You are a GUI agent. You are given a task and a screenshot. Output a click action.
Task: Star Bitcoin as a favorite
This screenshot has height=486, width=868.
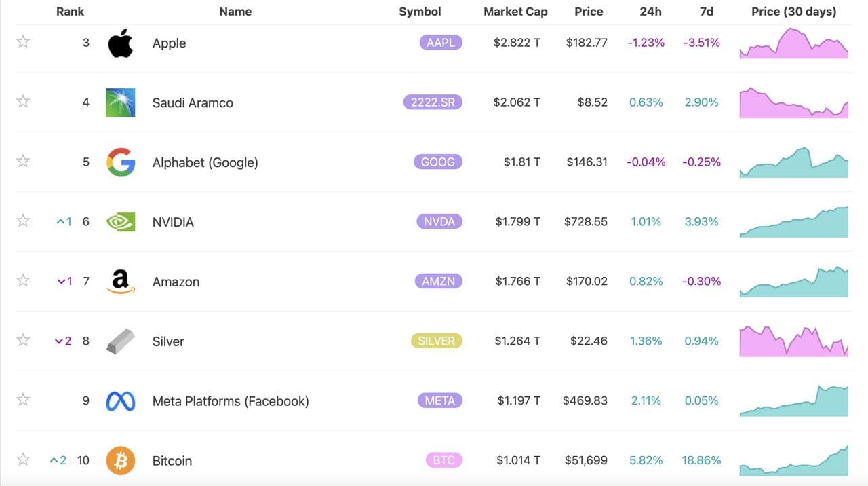coord(23,460)
